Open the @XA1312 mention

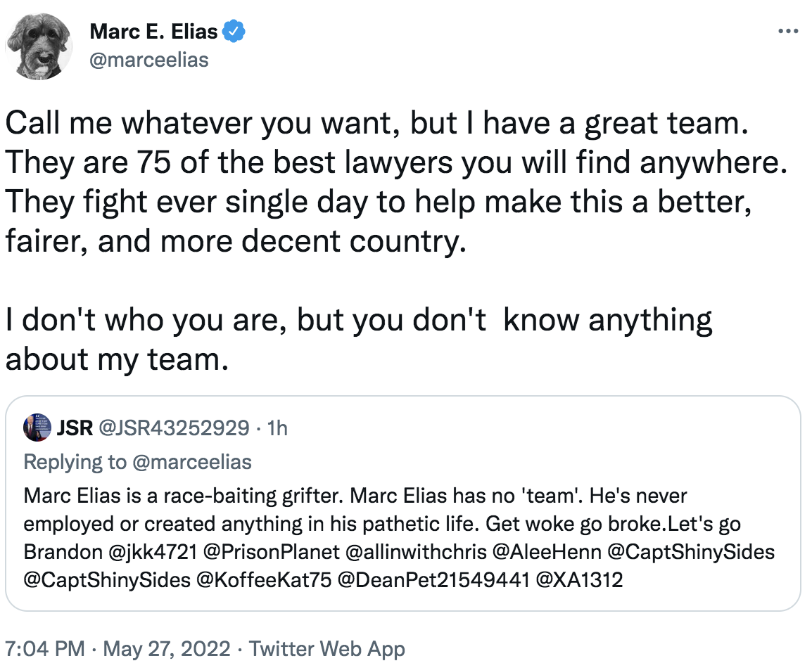point(579,581)
